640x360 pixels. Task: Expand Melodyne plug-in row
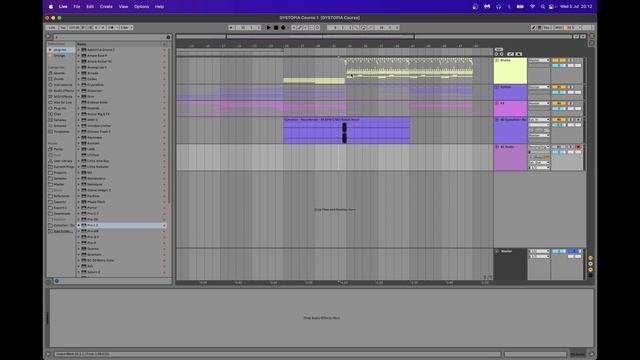point(79,184)
